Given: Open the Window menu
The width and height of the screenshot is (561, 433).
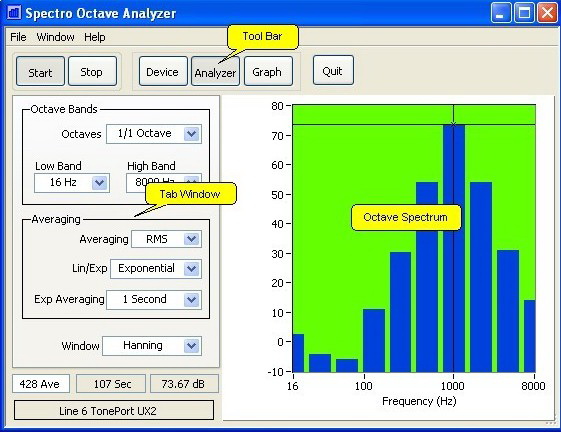Looking at the screenshot, I should (55, 37).
